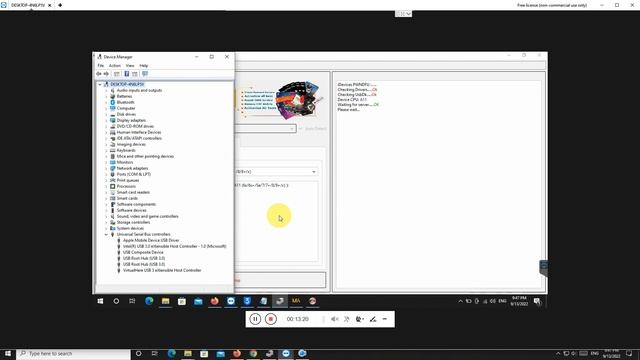Click remote taskbar clock 9:47 PM

click(519, 301)
